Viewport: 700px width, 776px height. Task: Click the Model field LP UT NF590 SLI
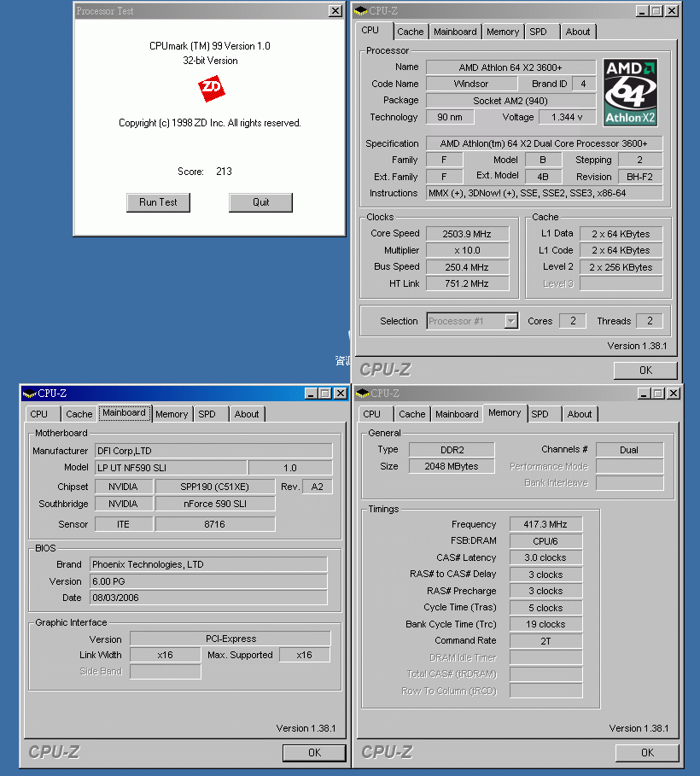(x=171, y=468)
